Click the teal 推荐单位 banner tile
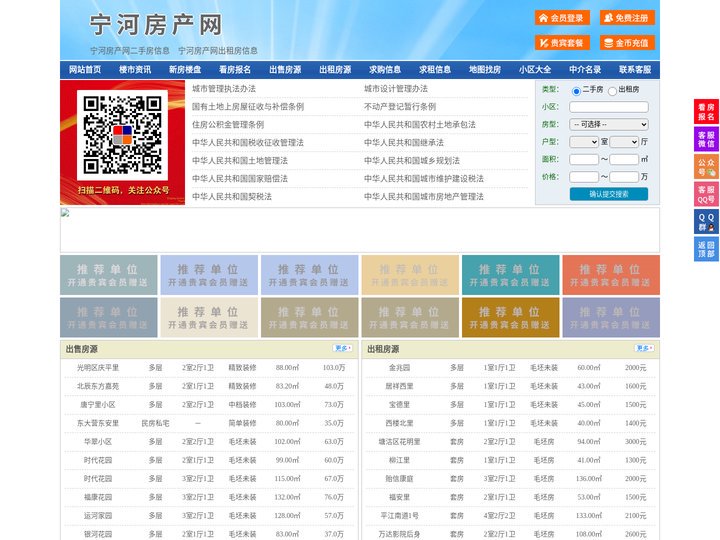 [x=511, y=275]
